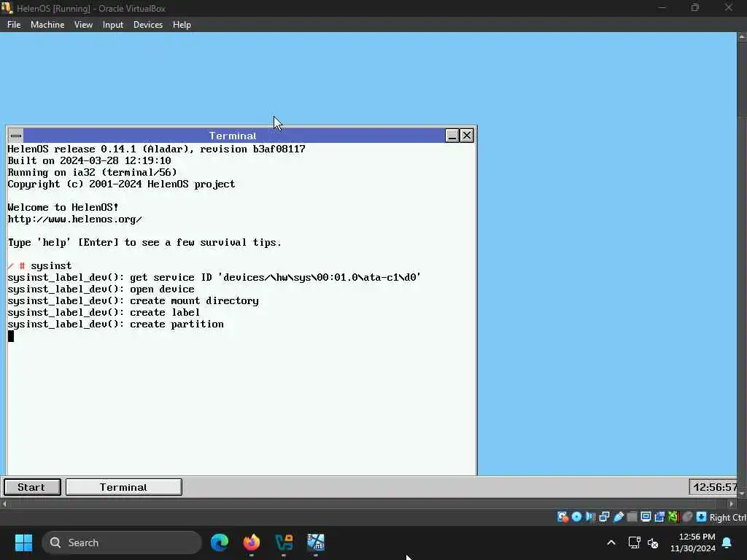Click the 'create partition' output line
Screen dimensions: 747x560
(116, 324)
